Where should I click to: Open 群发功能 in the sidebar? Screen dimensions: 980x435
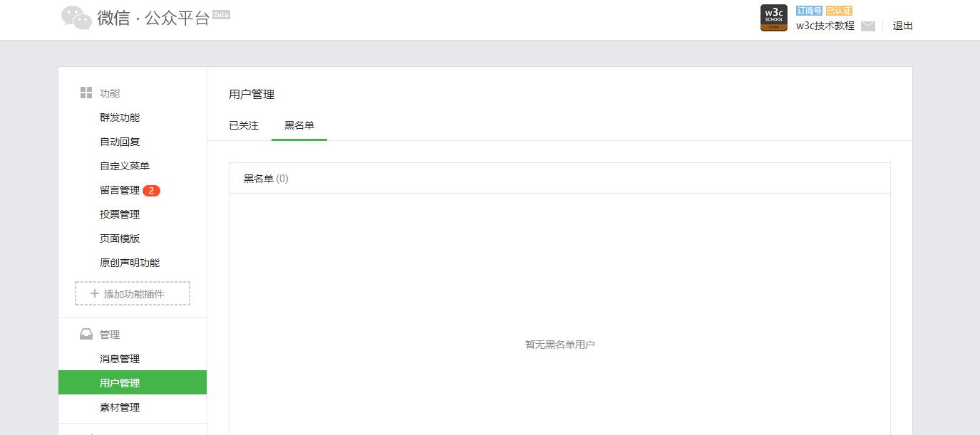pyautogui.click(x=119, y=117)
